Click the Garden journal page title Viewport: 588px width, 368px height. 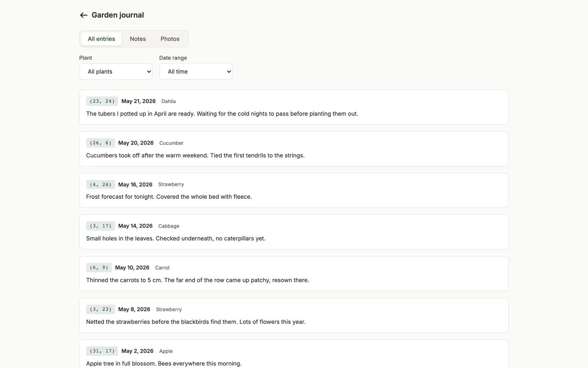pyautogui.click(x=118, y=15)
